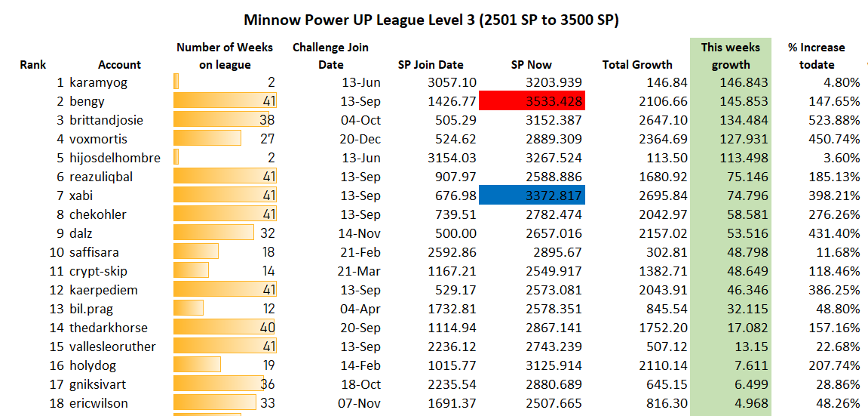Click the weeks data bar for voxmortis
Screen dimensions: 868x416
click(x=207, y=139)
